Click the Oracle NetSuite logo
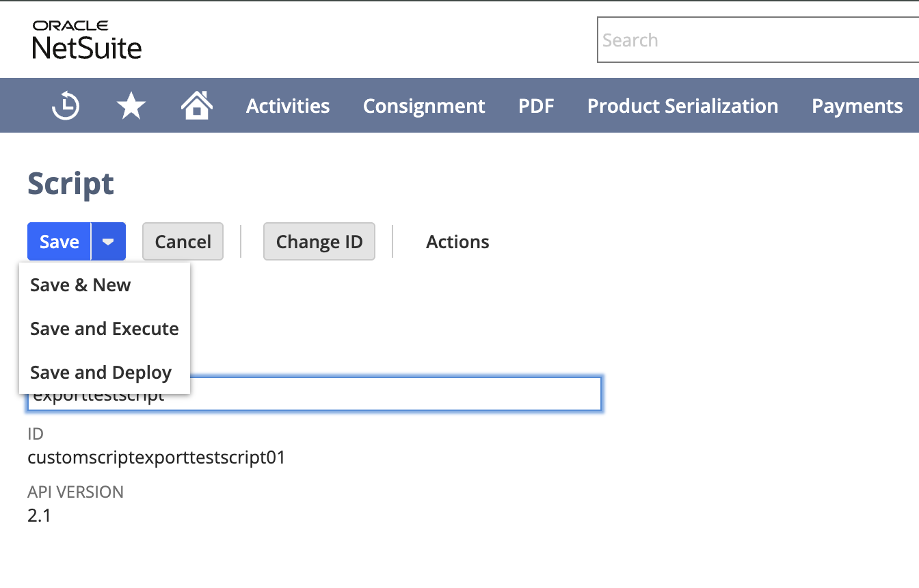919x588 pixels. tap(87, 40)
